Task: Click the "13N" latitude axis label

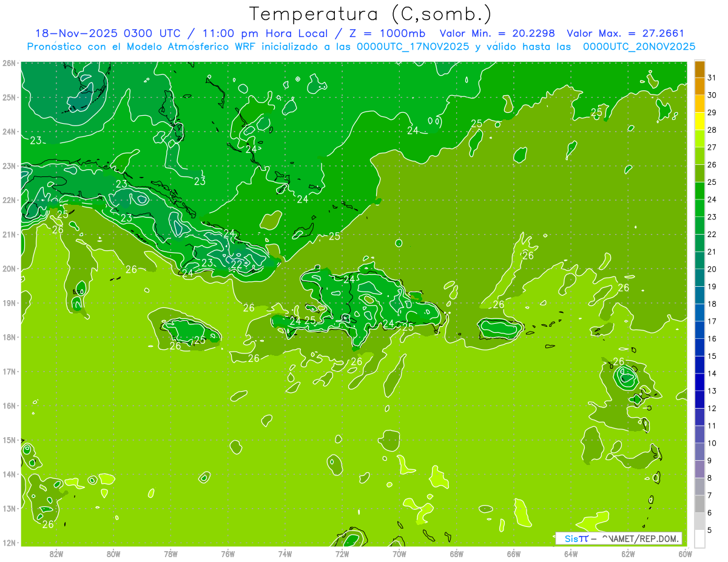Action: (x=9, y=508)
